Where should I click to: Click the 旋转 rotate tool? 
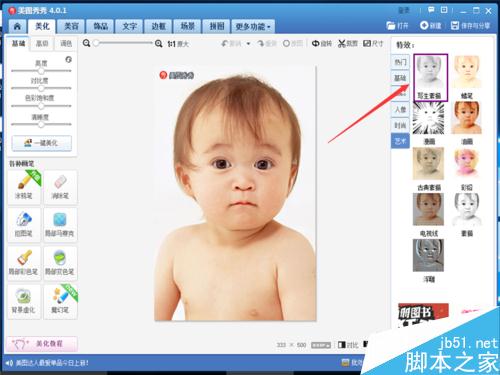pyautogui.click(x=321, y=44)
